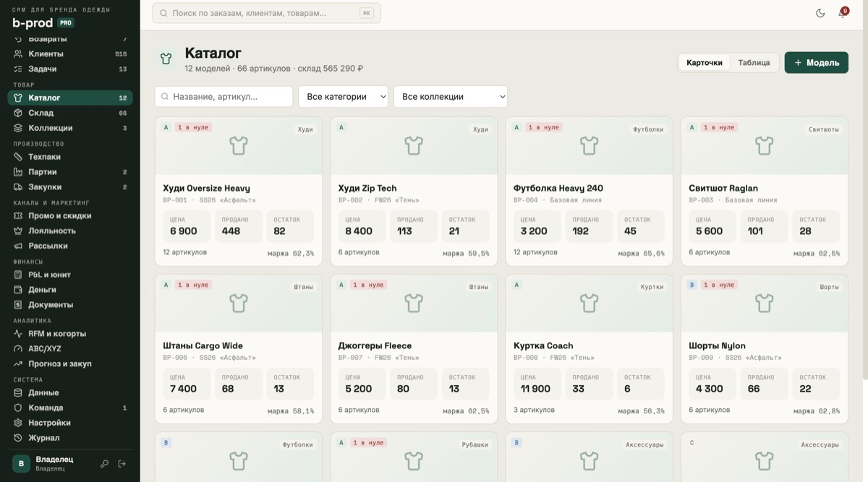Click 3 артикулов on Куртка Coach card
This screenshot has width=868, height=482.
click(x=534, y=410)
